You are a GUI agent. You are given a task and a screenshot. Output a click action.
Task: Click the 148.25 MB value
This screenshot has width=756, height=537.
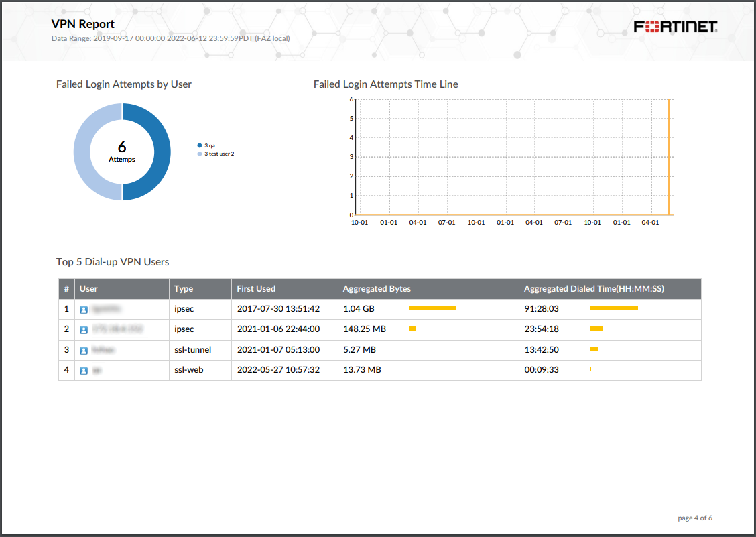pyautogui.click(x=365, y=329)
